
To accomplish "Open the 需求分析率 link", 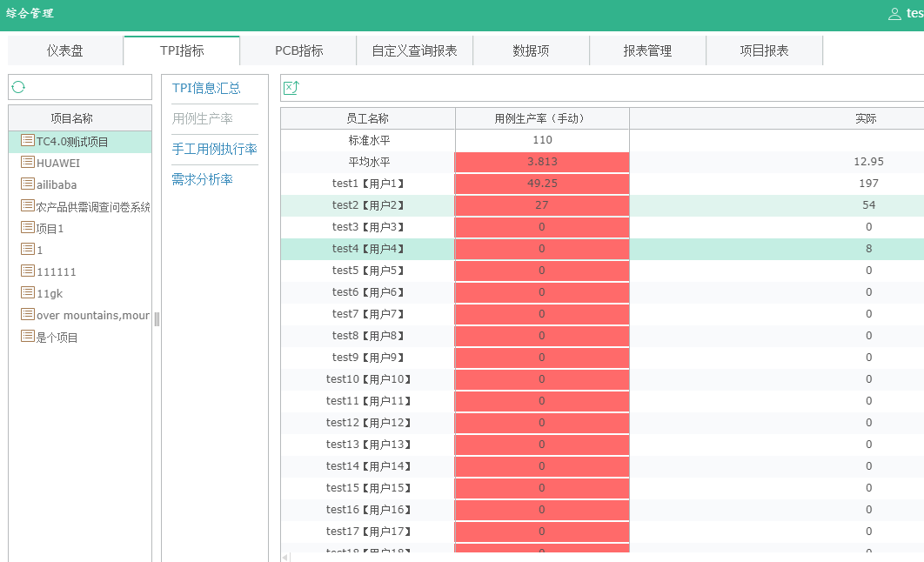I will click(202, 180).
